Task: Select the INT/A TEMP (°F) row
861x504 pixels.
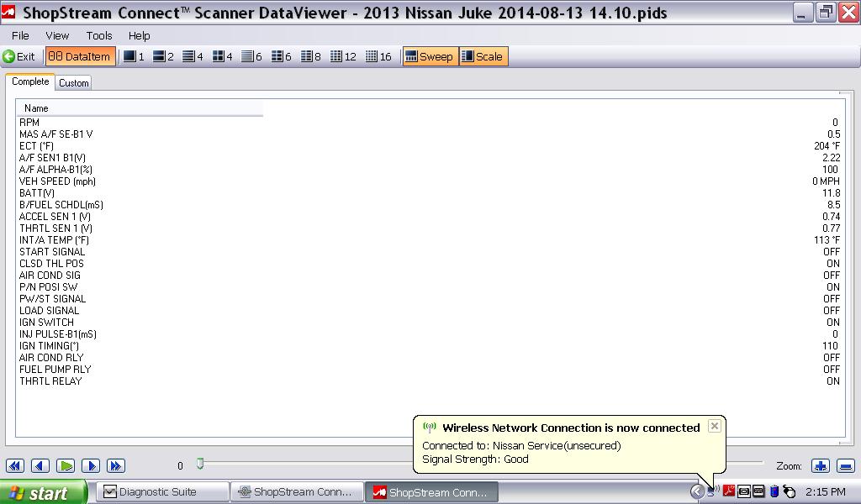Action: click(x=430, y=240)
